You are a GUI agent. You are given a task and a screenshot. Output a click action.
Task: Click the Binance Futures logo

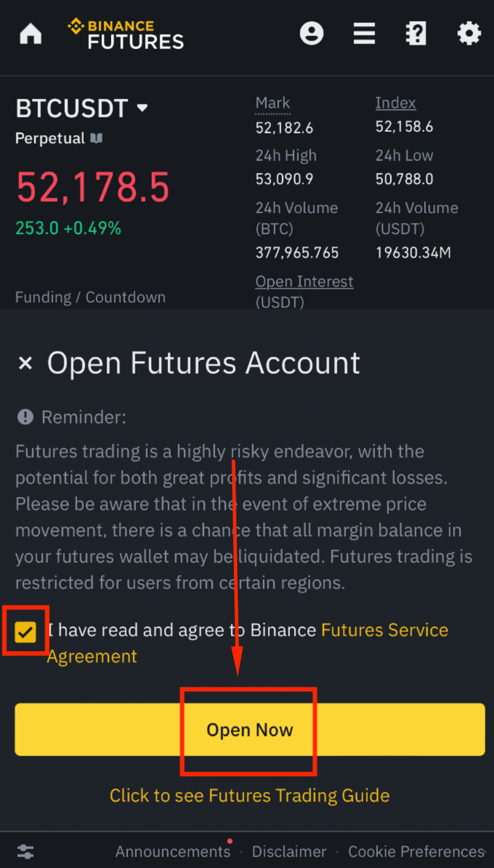pos(126,34)
